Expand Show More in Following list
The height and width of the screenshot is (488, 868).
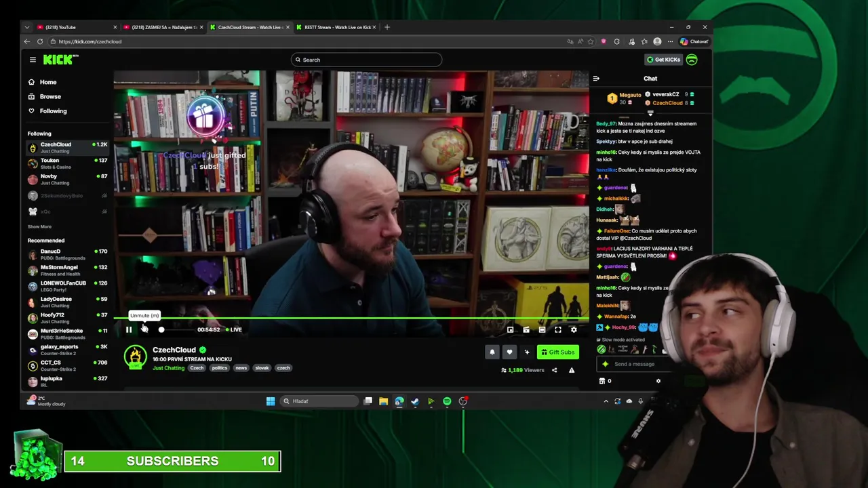[x=39, y=226]
